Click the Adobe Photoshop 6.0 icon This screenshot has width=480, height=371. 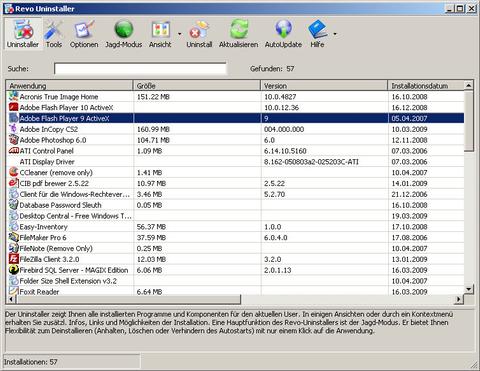[14, 140]
